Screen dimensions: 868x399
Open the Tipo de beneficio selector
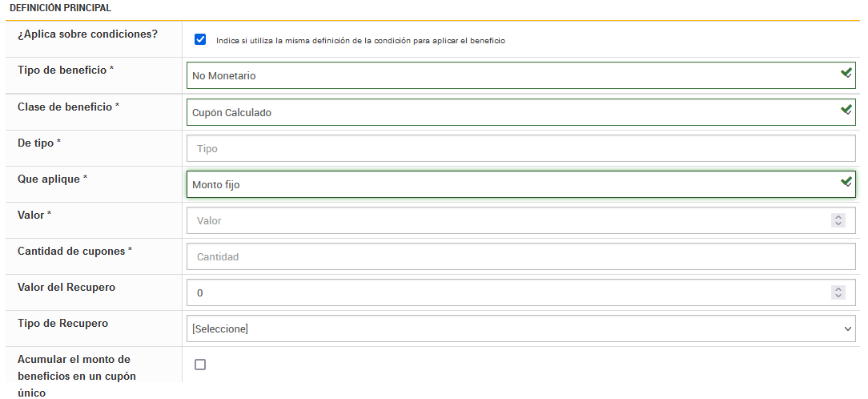pyautogui.click(x=512, y=76)
